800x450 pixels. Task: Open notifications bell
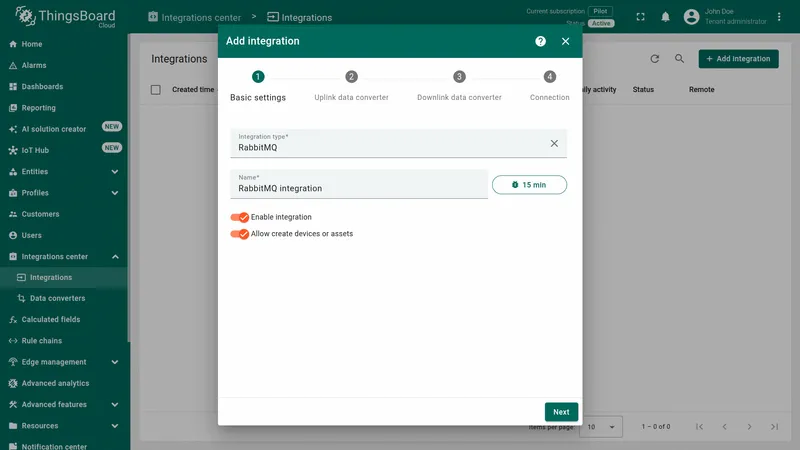(x=665, y=17)
